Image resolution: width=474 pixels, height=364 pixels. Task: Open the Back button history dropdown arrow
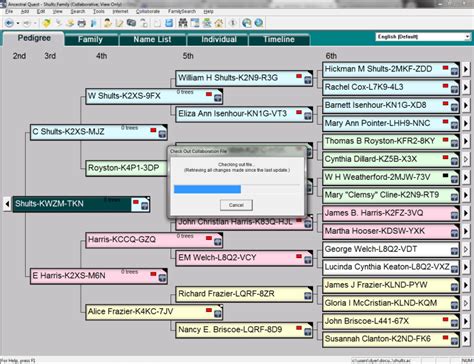pyautogui.click(x=18, y=23)
